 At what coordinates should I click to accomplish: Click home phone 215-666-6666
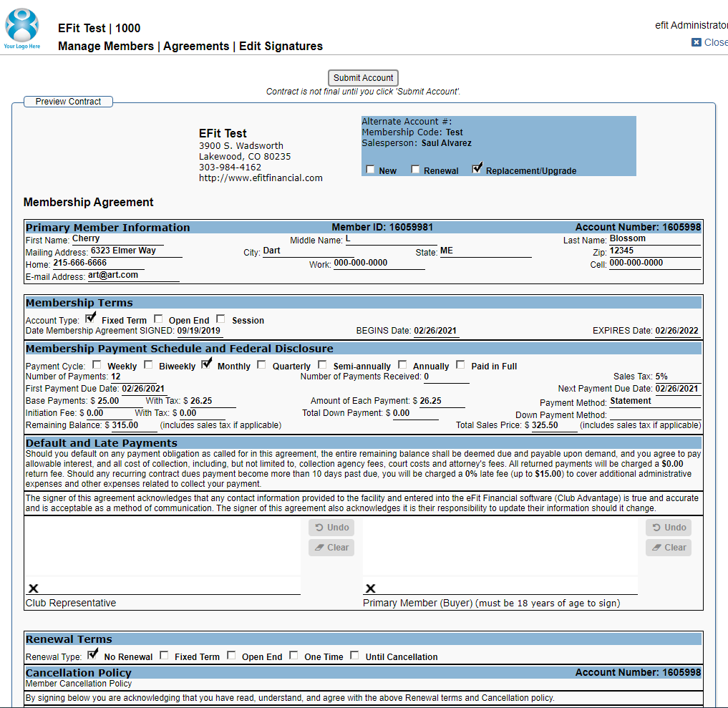[80, 263]
